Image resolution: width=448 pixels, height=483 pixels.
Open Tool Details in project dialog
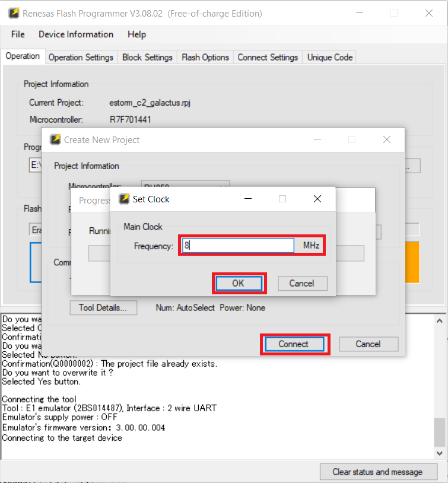tap(103, 308)
